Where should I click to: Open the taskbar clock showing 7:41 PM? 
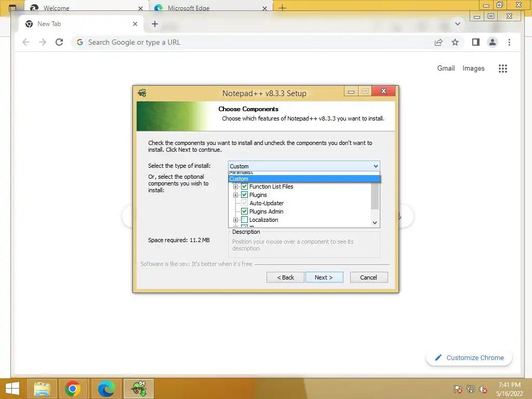(x=509, y=389)
